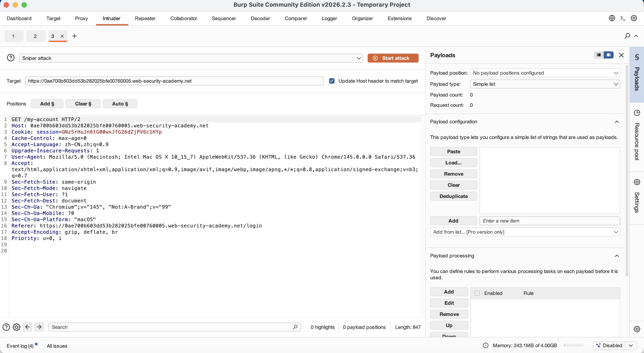Click the memory info icon
The width and height of the screenshot is (644, 353).
click(485, 345)
